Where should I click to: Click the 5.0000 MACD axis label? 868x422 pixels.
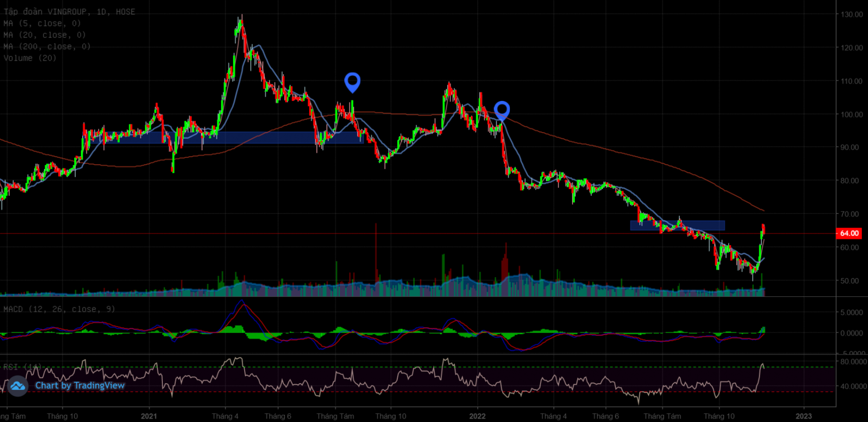click(852, 312)
